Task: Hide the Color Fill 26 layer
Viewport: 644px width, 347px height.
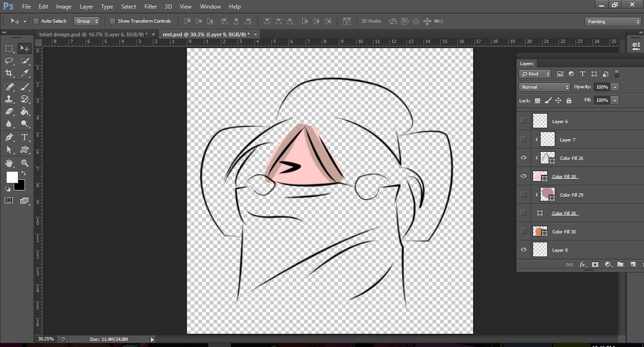Action: [523, 158]
